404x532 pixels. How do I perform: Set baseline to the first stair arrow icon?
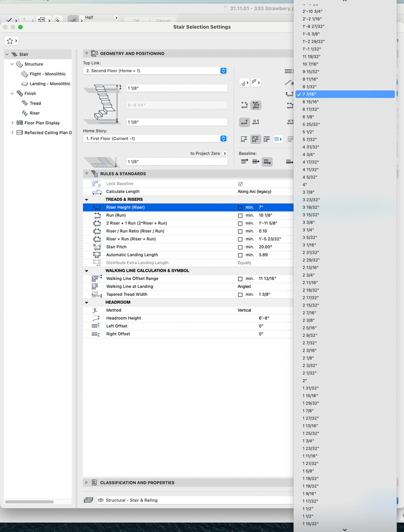pyautogui.click(x=244, y=162)
